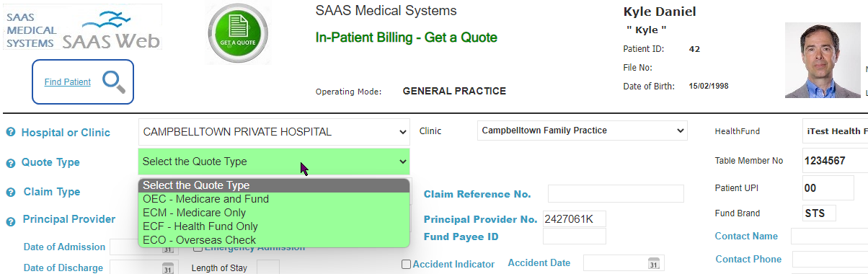Tick the Emergency Admission checkbox
This screenshot has height=274, width=868.
pos(198,247)
